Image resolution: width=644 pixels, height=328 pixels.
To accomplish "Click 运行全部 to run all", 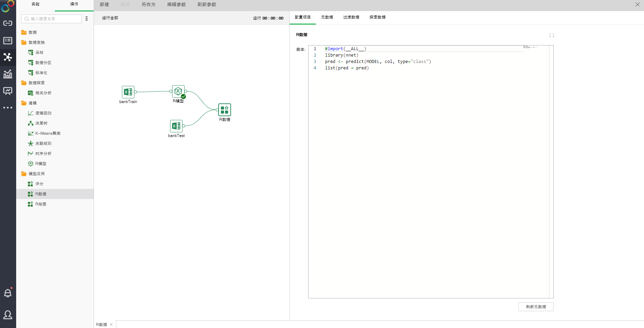I will pos(110,18).
